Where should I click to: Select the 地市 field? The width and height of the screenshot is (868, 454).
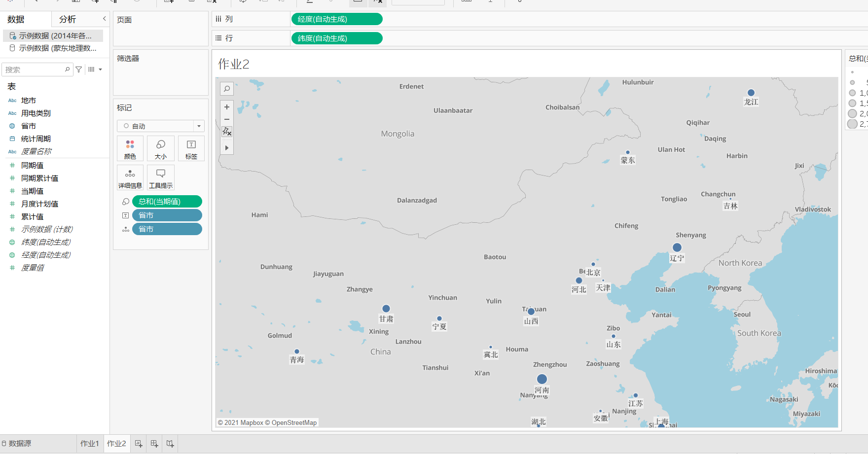point(29,101)
